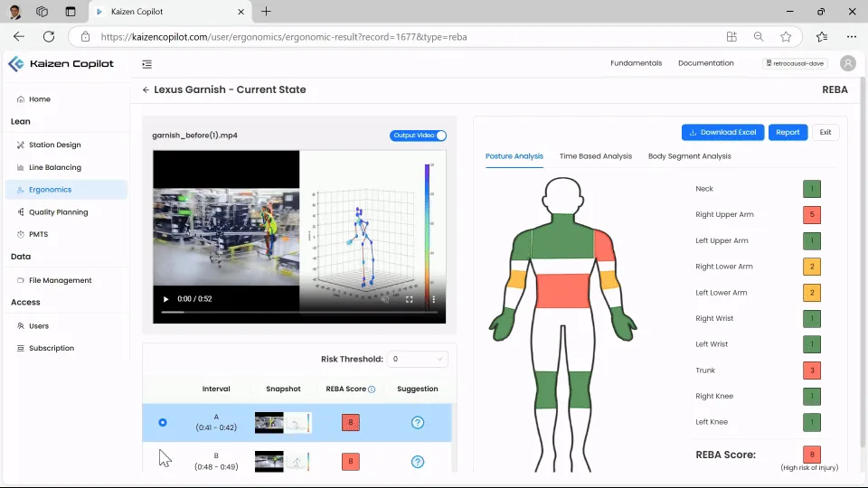The height and width of the screenshot is (488, 868).
Task: Open snapshot thumbnail for interval B
Action: pyautogui.click(x=283, y=462)
